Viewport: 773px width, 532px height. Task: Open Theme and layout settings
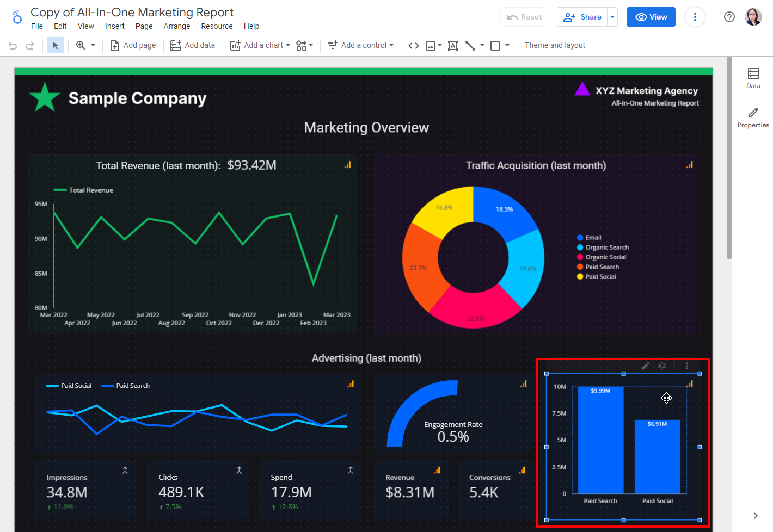coord(555,45)
